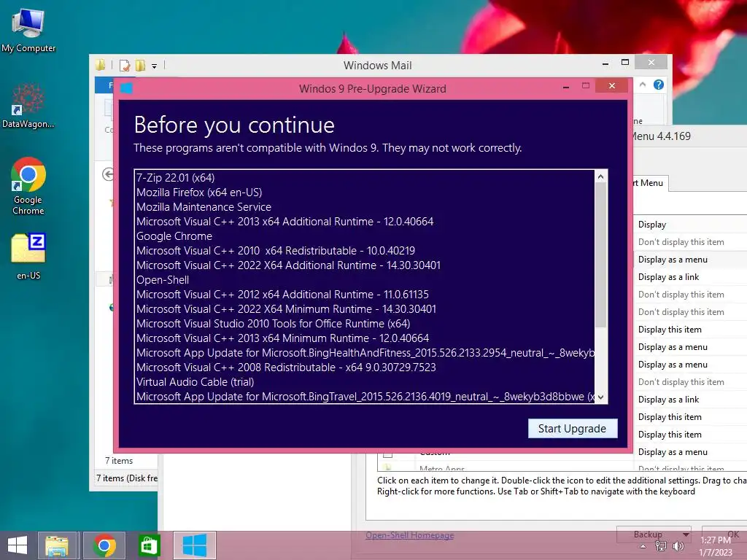Show hidden system tray icons
Image resolution: width=747 pixels, height=560 pixels.
click(x=643, y=546)
